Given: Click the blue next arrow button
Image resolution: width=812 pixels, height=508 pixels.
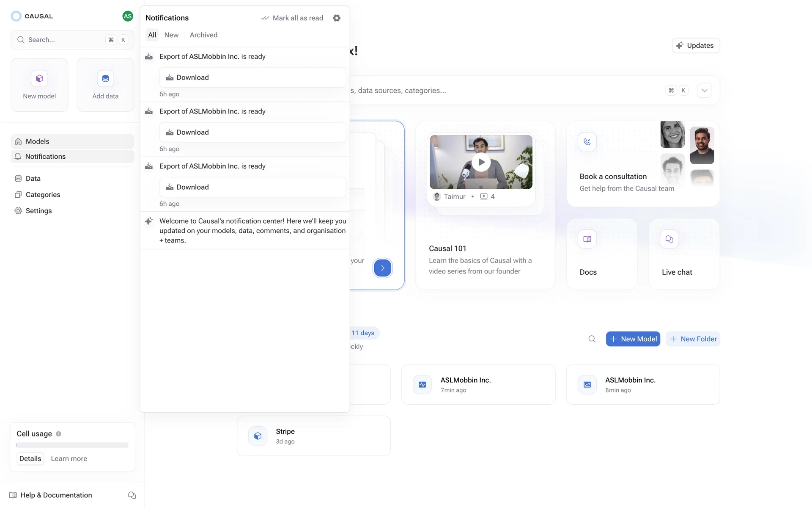Looking at the screenshot, I should [x=382, y=268].
